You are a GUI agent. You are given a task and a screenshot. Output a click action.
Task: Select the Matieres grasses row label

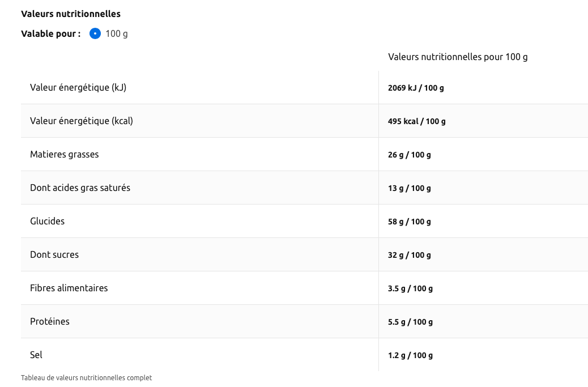[x=65, y=154]
